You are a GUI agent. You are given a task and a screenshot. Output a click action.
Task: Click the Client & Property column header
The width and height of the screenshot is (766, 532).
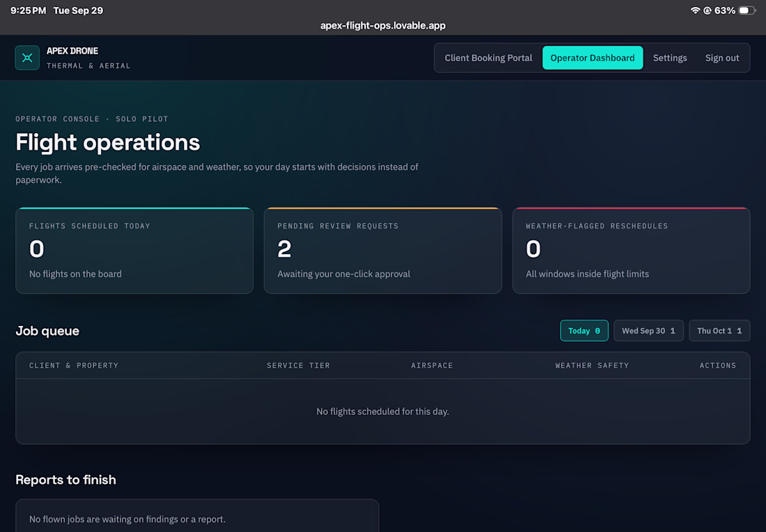(74, 366)
